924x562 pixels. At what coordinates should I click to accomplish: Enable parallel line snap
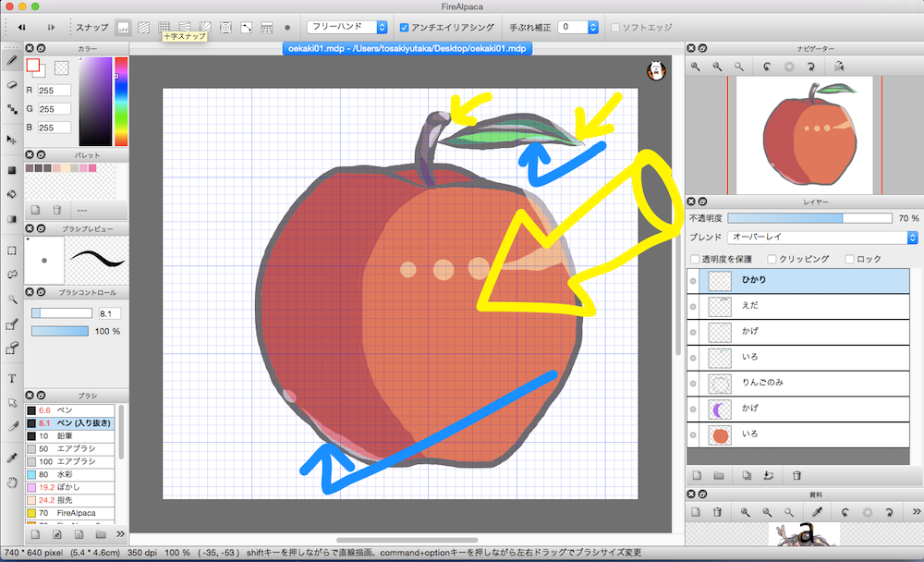[144, 28]
